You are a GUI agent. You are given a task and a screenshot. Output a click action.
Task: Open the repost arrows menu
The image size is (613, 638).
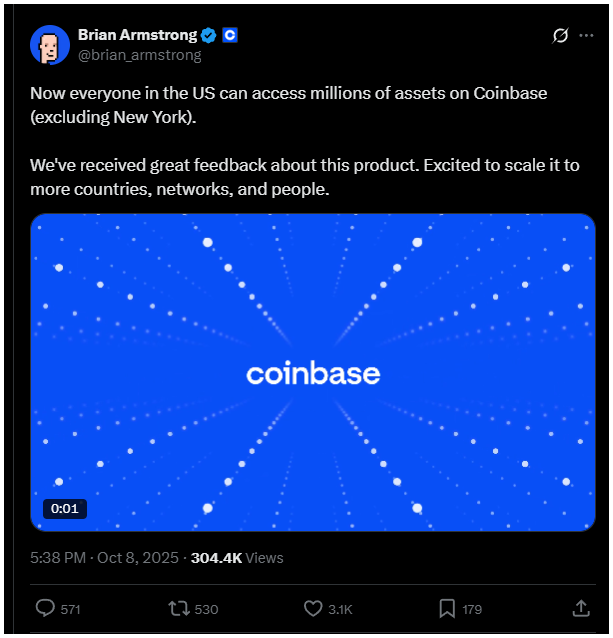(179, 608)
